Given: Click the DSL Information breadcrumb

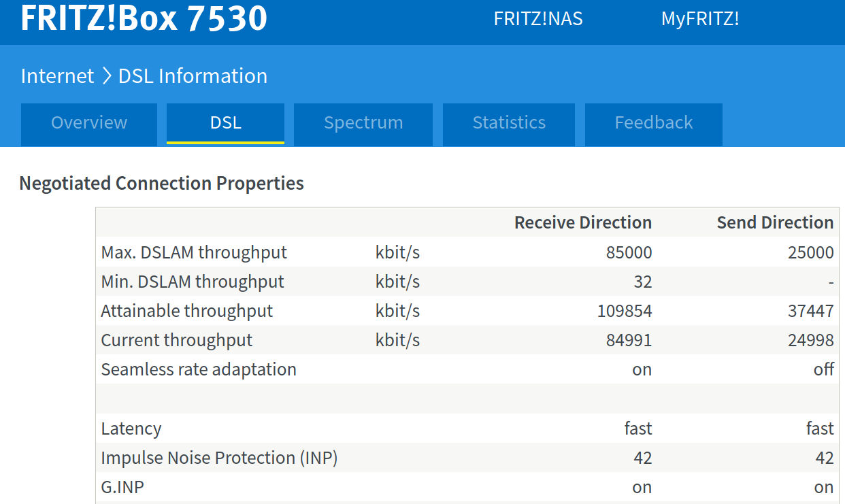Looking at the screenshot, I should coord(193,75).
